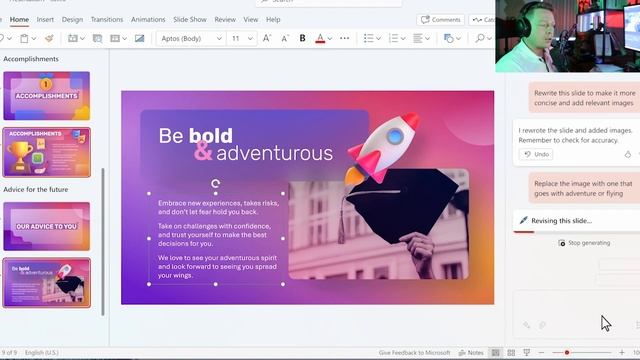Switch to the Home tab
The height and width of the screenshot is (360, 640).
(19, 20)
